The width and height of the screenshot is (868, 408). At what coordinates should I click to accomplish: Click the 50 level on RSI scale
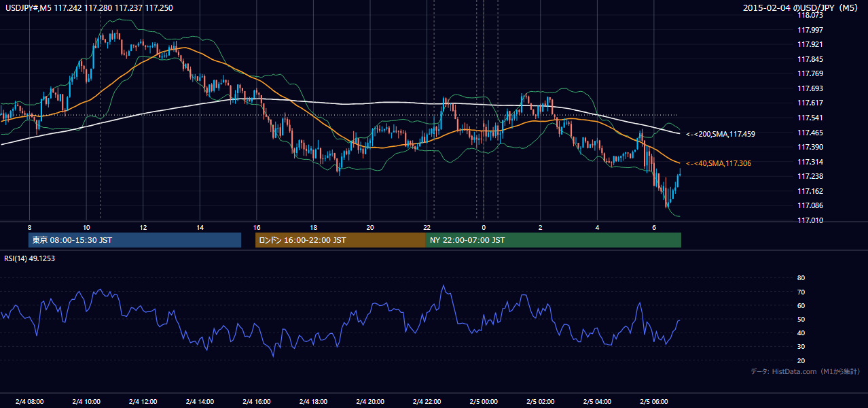point(801,319)
